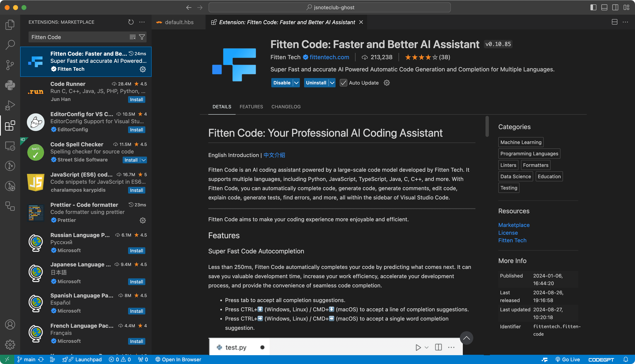Toggle the secondary side bar layout icon
Viewport: 635px width, 364px height.
[615, 8]
